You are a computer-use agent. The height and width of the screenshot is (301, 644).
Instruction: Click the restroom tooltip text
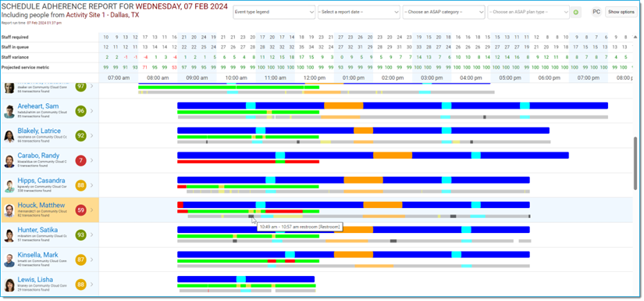(299, 227)
